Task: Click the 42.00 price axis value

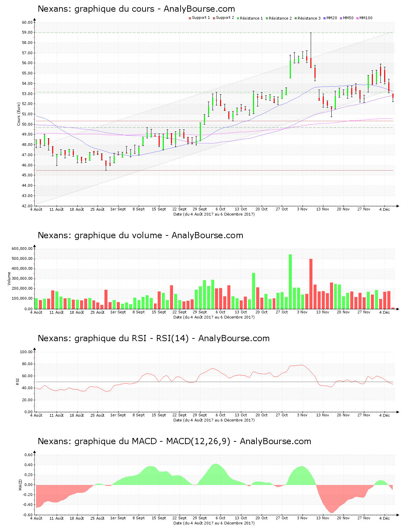Action: [27, 206]
